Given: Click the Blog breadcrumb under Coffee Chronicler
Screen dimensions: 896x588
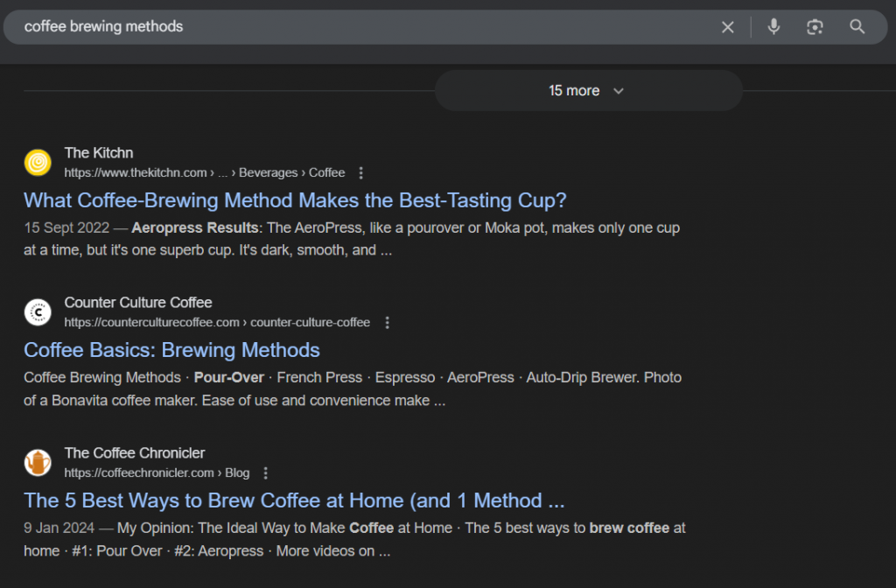Looking at the screenshot, I should (x=237, y=472).
